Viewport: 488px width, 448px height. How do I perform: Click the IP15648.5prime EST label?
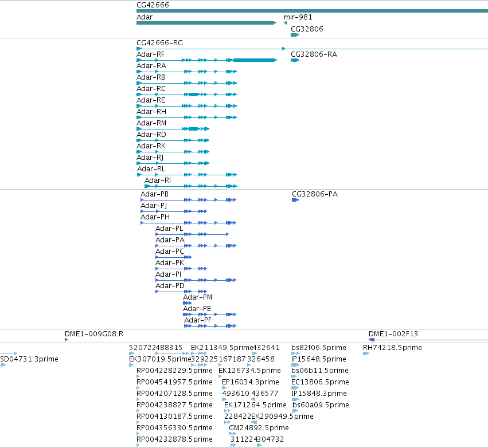click(319, 359)
